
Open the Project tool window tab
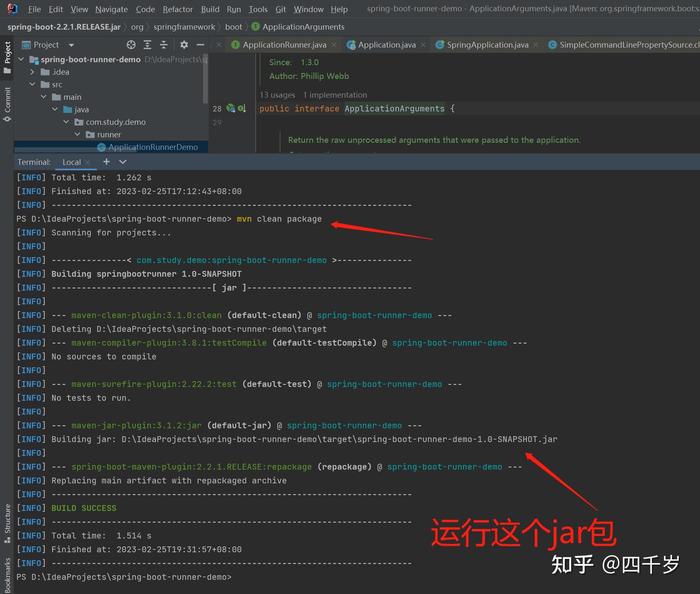pos(7,57)
